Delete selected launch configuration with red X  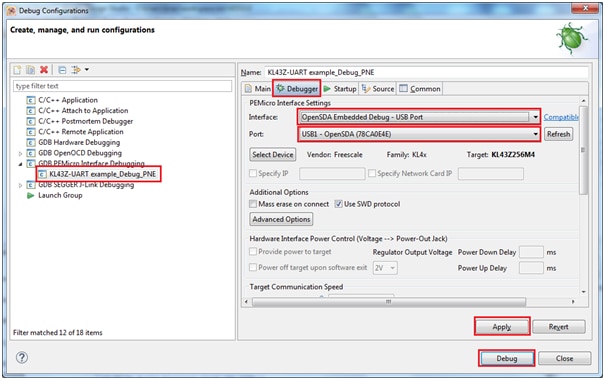tap(44, 70)
